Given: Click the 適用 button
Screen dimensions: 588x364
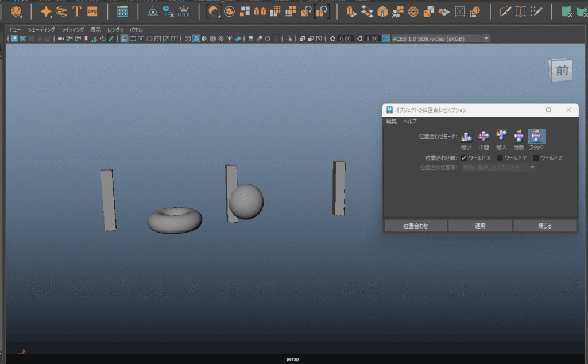Looking at the screenshot, I should [x=480, y=226].
